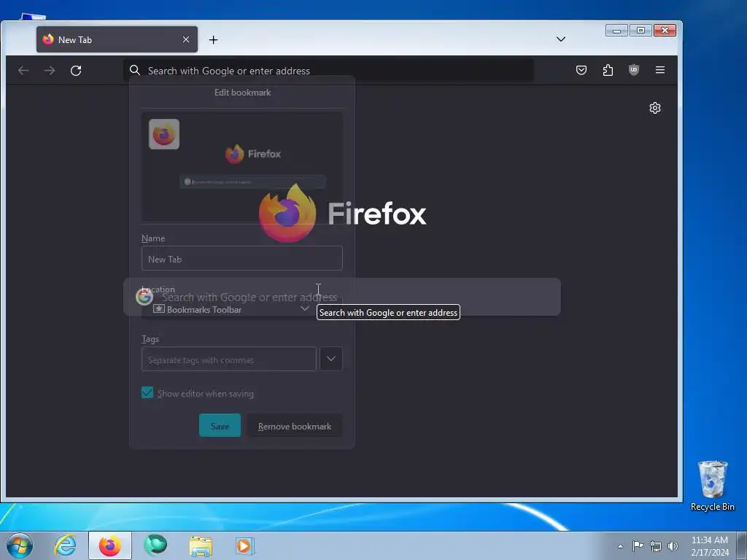Open the green globe taskbar app

pyautogui.click(x=155, y=545)
